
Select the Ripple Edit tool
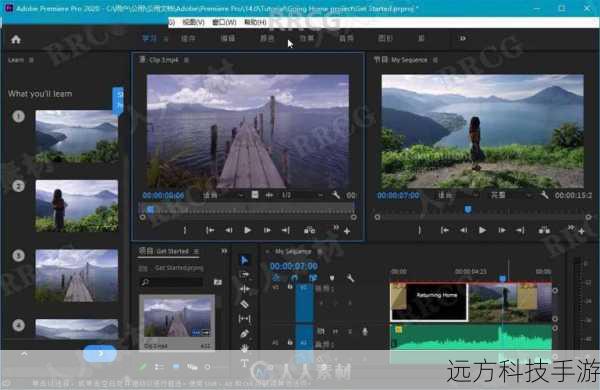point(245,289)
